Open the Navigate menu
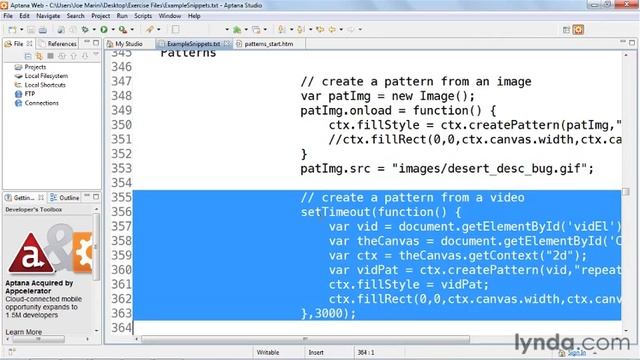This screenshot has height=360, width=640. coord(48,16)
